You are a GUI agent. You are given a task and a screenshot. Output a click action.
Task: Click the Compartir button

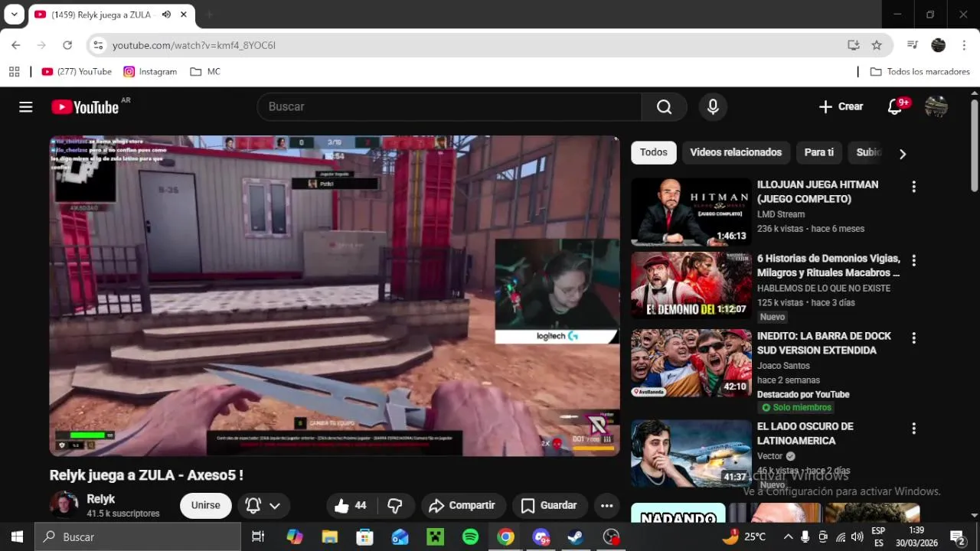pos(463,505)
